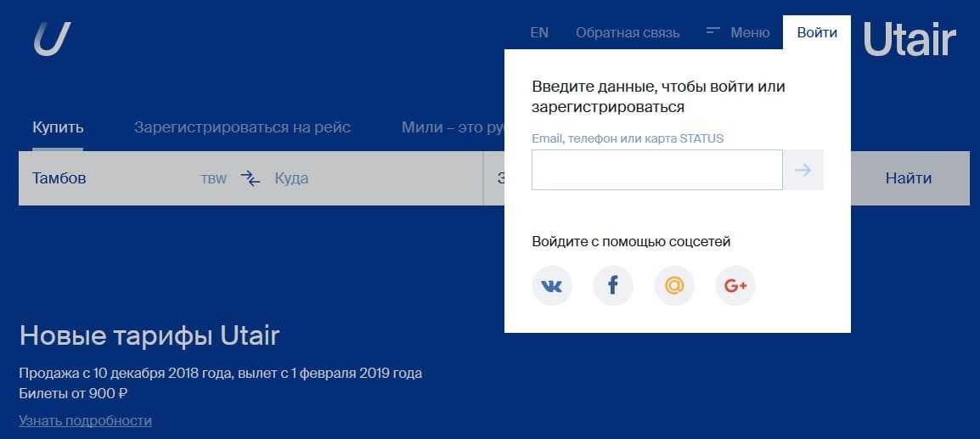Open the Войти login tab
This screenshot has width=980, height=439.
(x=817, y=32)
